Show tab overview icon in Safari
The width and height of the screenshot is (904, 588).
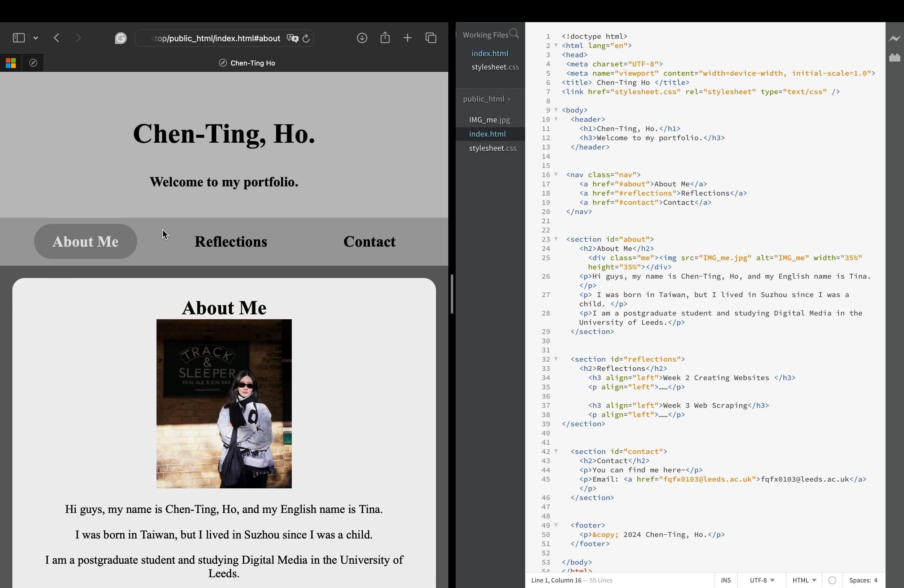tap(431, 38)
